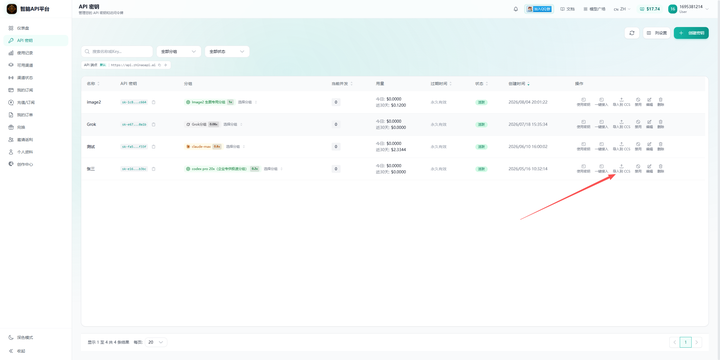Open the 模型广场 link in header

pyautogui.click(x=594, y=9)
